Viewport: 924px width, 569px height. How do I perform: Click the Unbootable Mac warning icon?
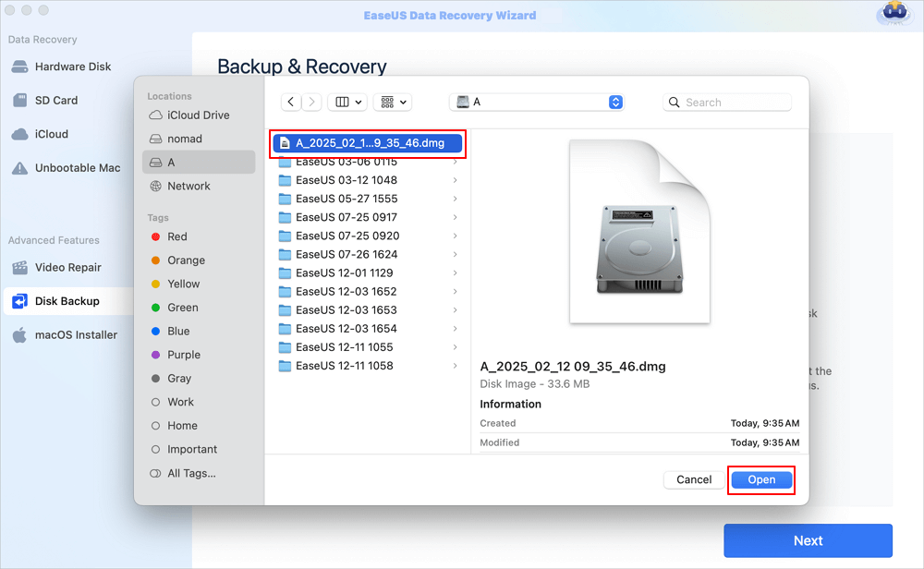pos(20,168)
